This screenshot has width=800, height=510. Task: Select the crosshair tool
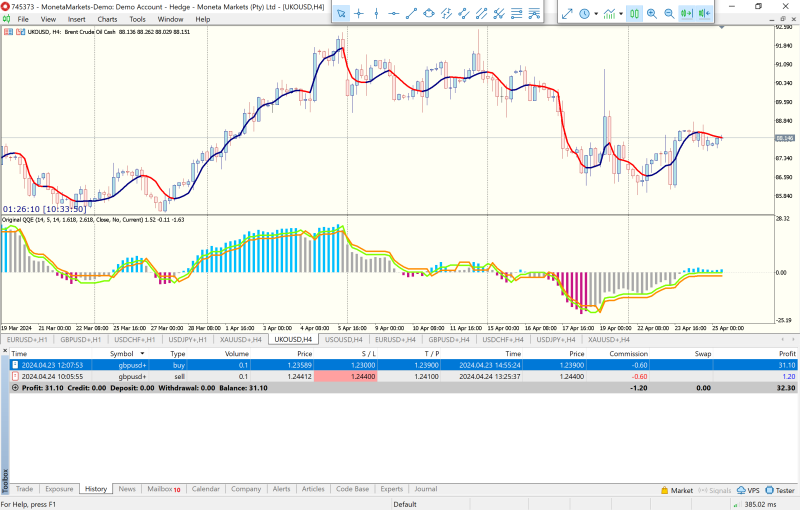(358, 13)
